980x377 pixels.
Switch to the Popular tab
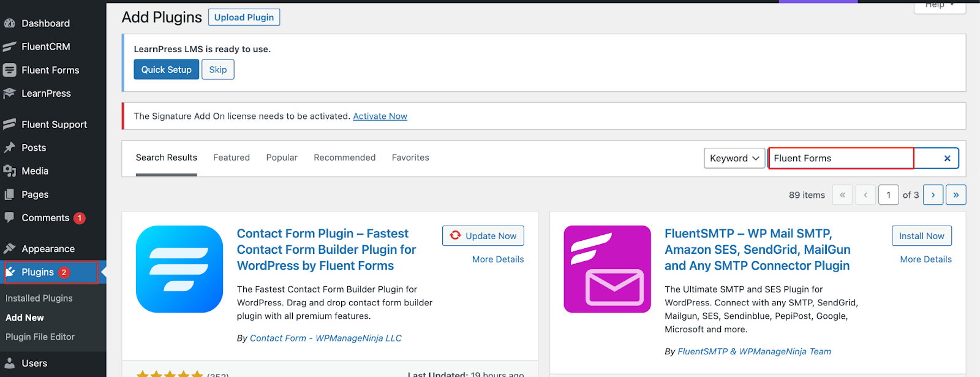coord(282,158)
